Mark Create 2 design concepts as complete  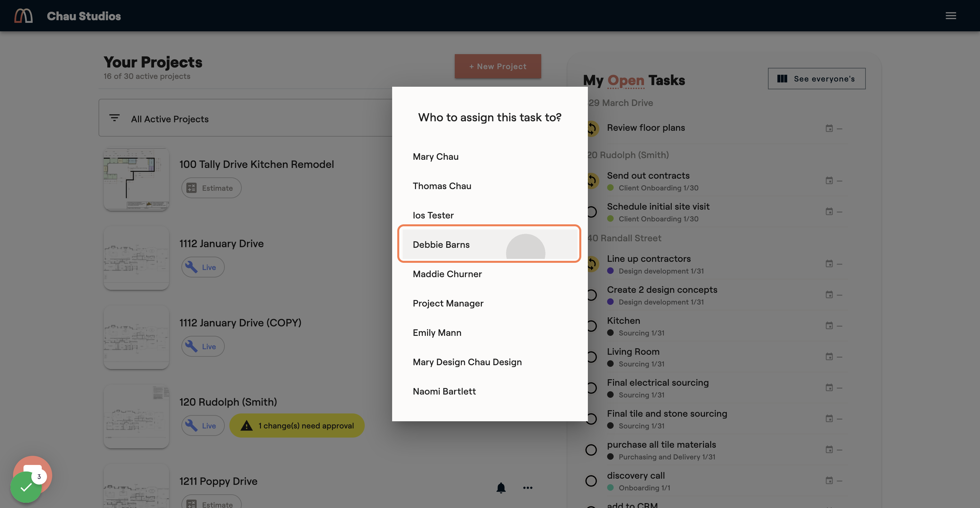pos(592,295)
